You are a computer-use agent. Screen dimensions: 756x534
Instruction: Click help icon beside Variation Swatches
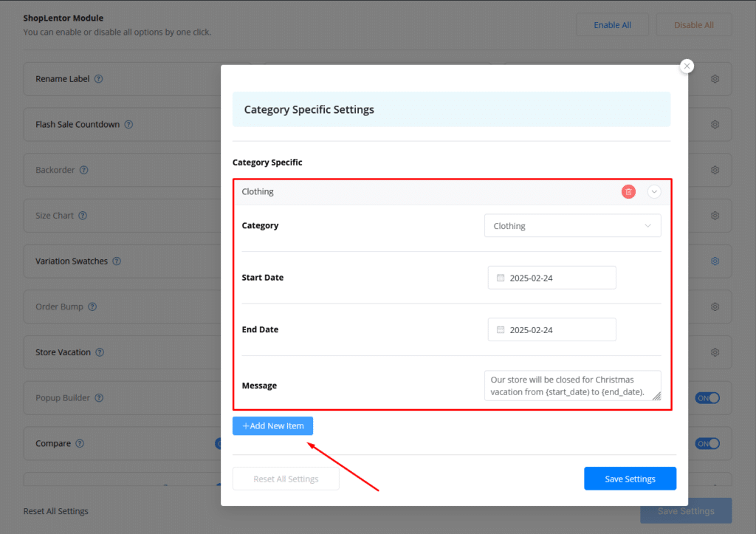117,261
